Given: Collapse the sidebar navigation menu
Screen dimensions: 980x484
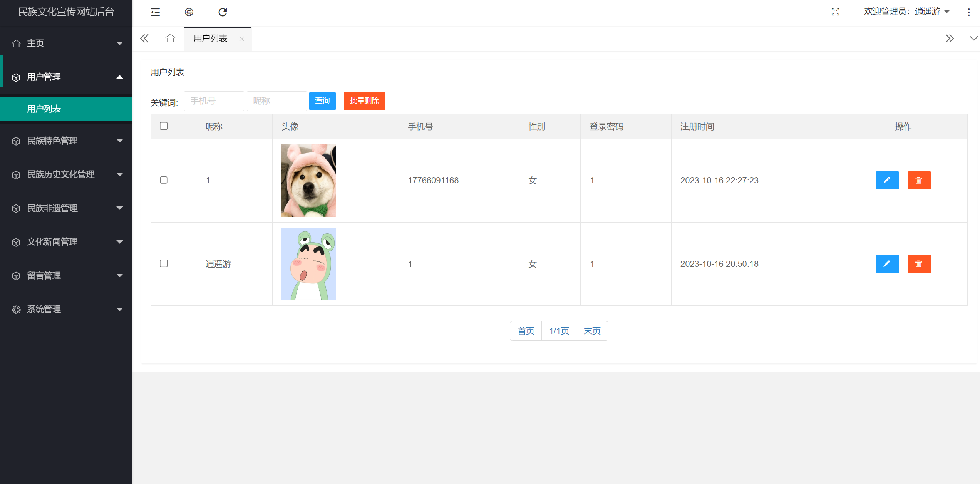Looking at the screenshot, I should point(155,12).
